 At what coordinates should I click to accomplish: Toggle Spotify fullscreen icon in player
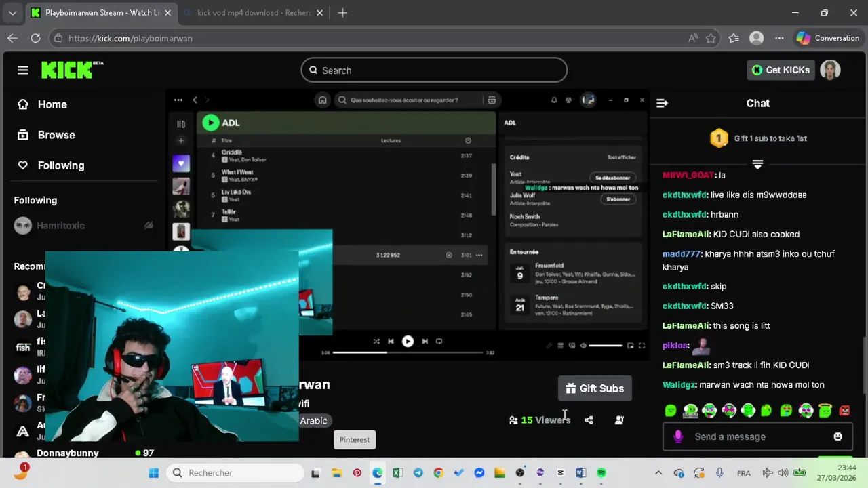tap(642, 346)
